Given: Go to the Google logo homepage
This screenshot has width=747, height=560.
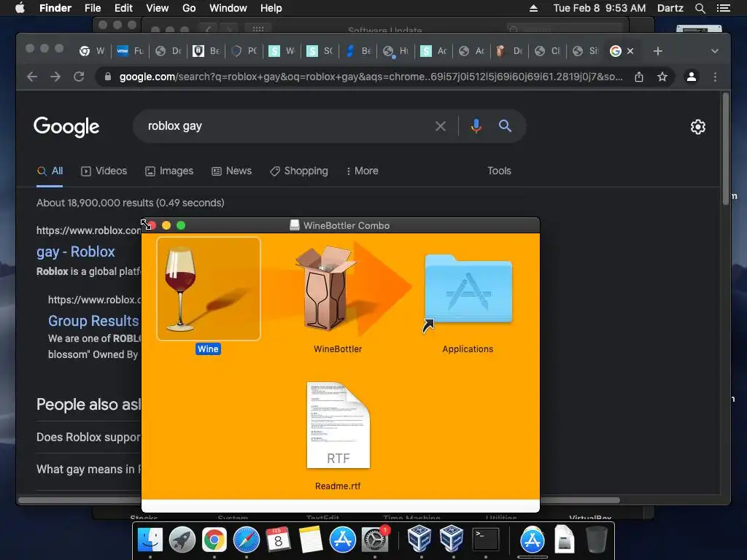Looking at the screenshot, I should 66,127.
